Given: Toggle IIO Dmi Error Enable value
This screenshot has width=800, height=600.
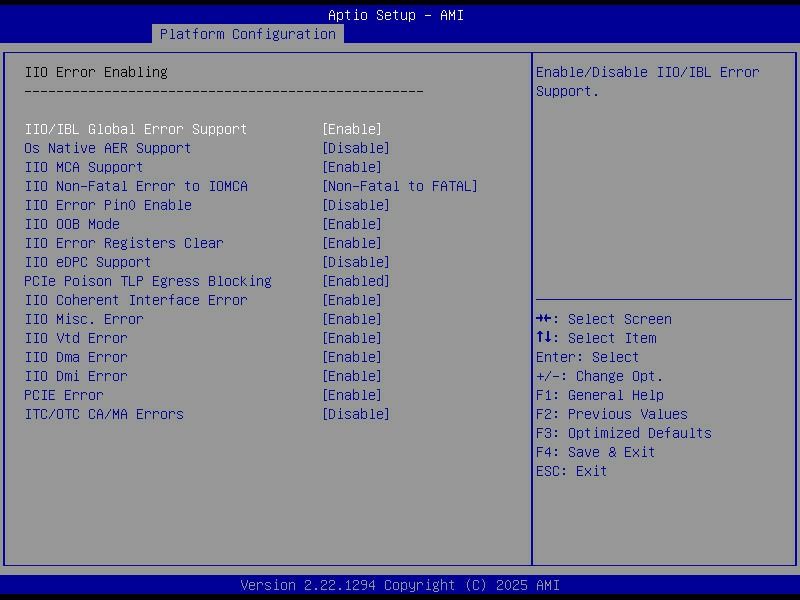Looking at the screenshot, I should pyautogui.click(x=352, y=376).
